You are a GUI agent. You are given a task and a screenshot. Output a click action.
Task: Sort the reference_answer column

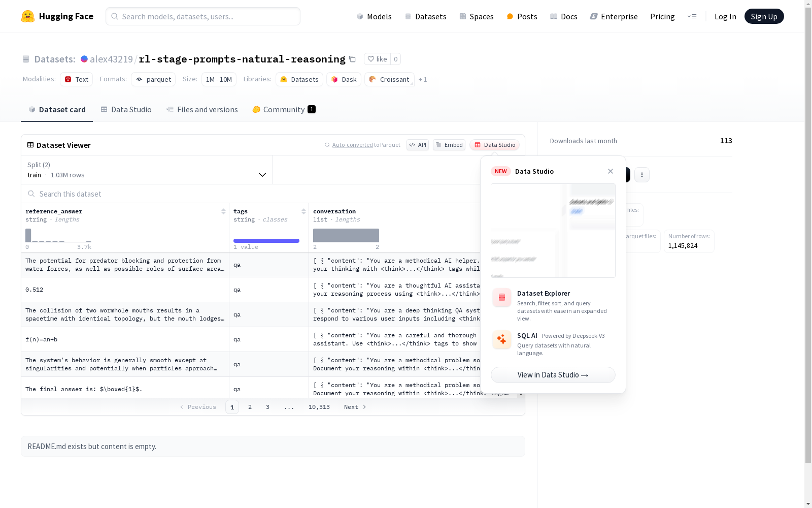[x=223, y=211]
